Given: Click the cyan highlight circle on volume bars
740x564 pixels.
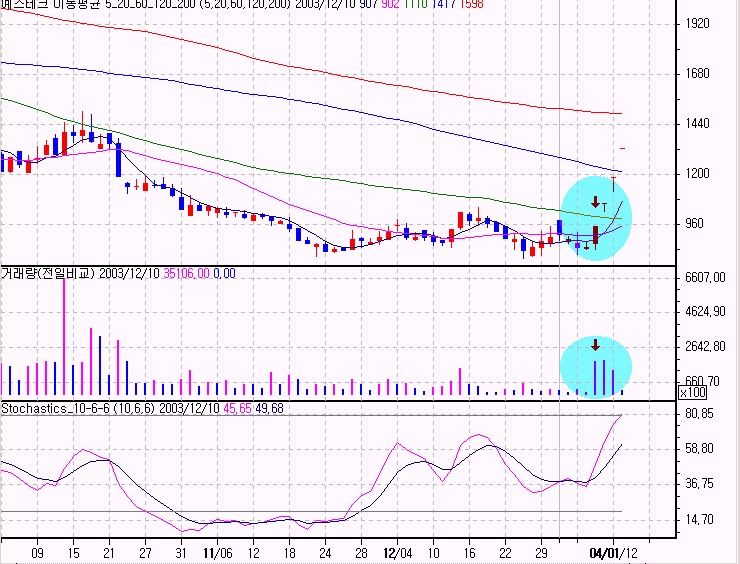Looking at the screenshot, I should tap(595, 366).
